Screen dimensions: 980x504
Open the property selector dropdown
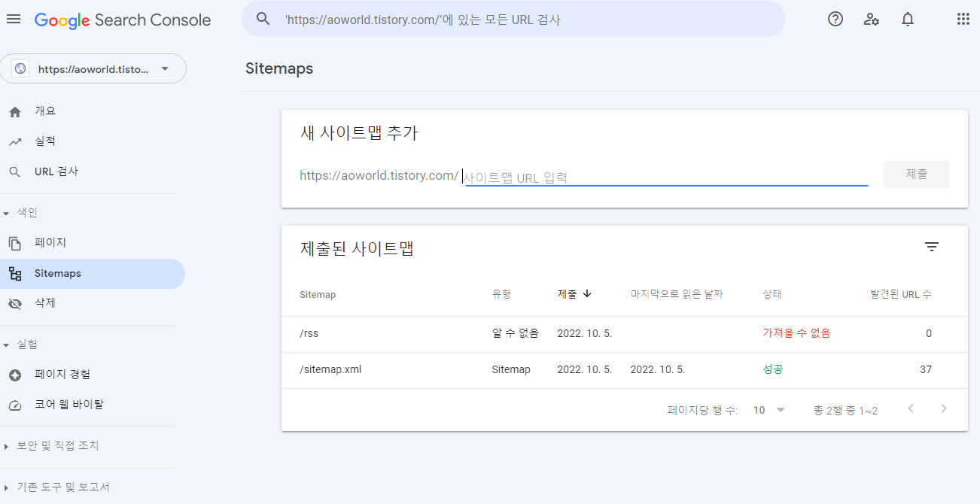(93, 68)
